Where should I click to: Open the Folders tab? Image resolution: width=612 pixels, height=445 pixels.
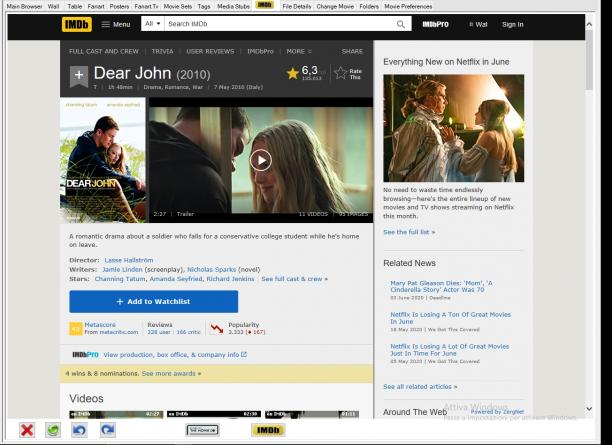pos(369,6)
